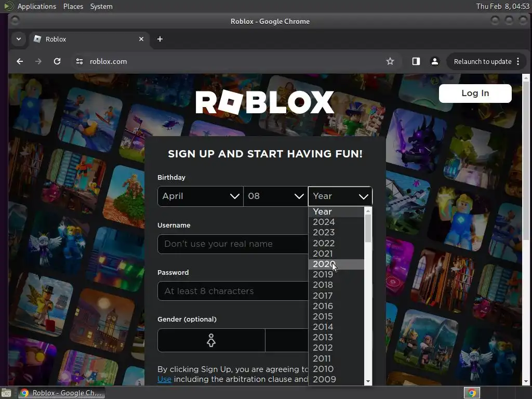Select 2020 from the year list
The height and width of the screenshot is (399, 532).
[x=336, y=264]
